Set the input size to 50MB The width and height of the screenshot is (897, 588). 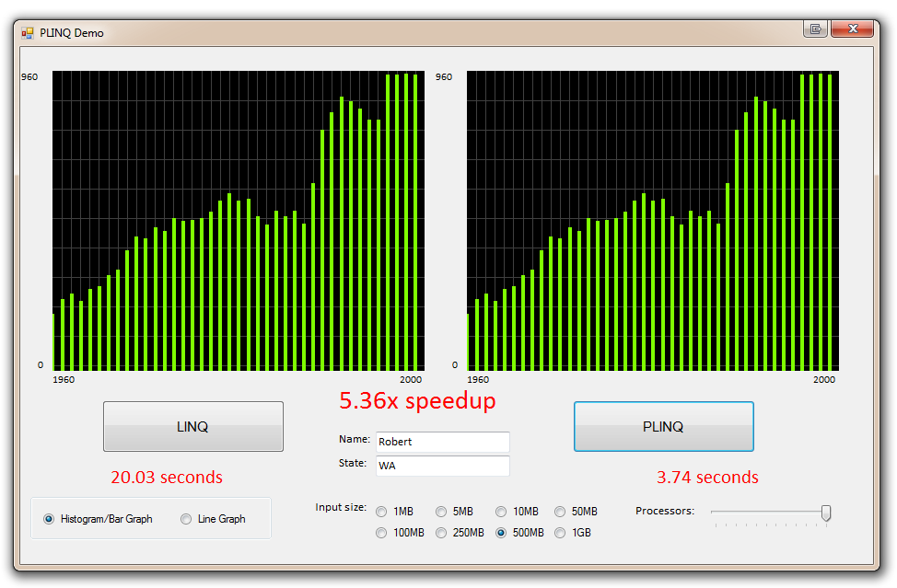(x=560, y=512)
